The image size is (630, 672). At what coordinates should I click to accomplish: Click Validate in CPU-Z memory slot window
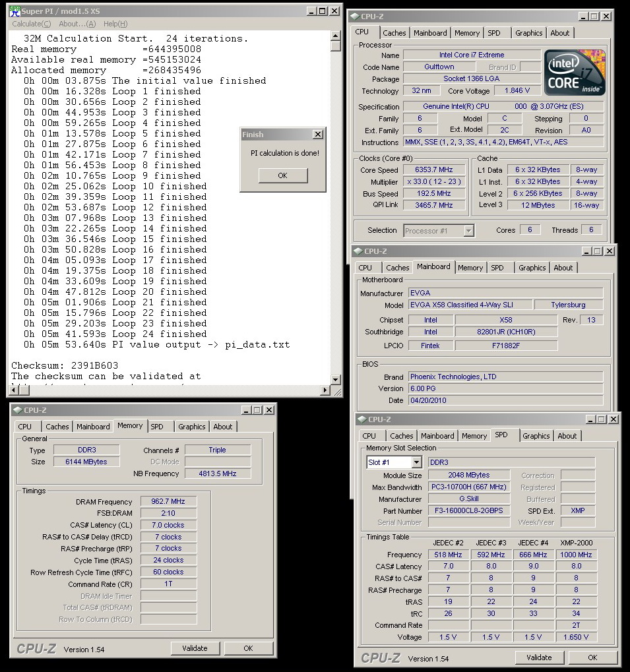539,657
